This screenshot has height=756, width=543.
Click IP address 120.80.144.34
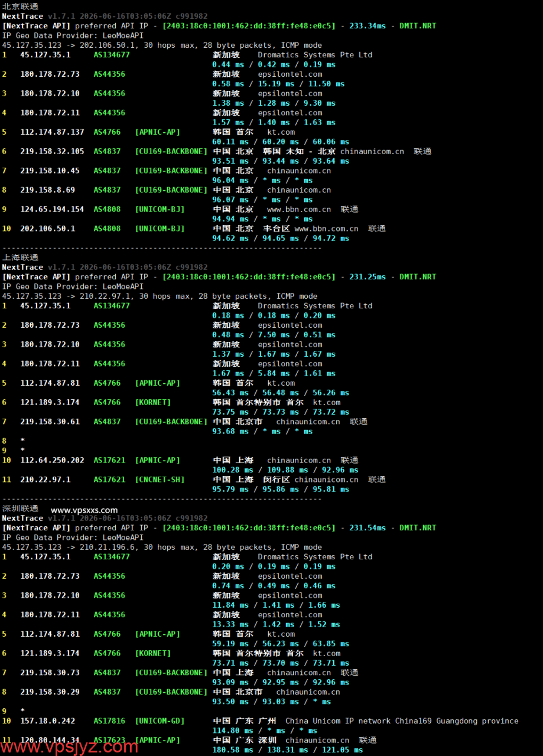point(50,740)
